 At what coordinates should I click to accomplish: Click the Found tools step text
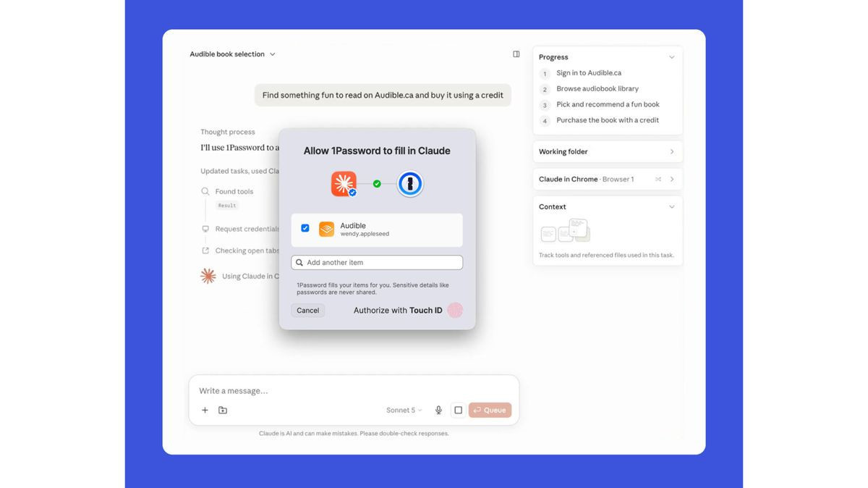pos(234,192)
